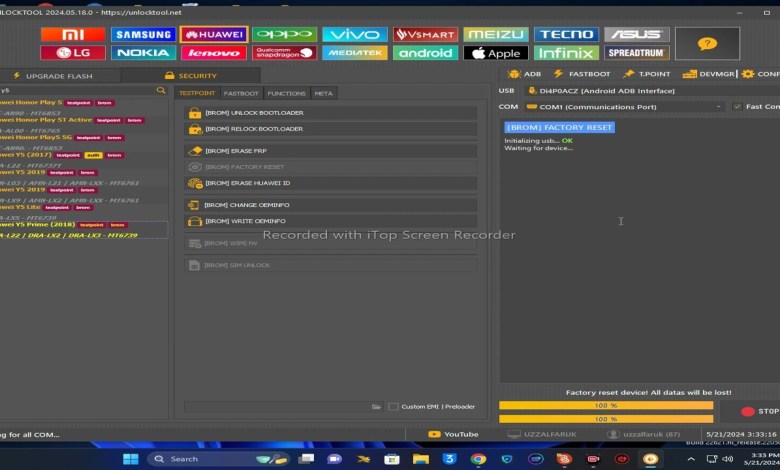Select the Meizu brand logo
The width and height of the screenshot is (780, 470).
pos(496,34)
